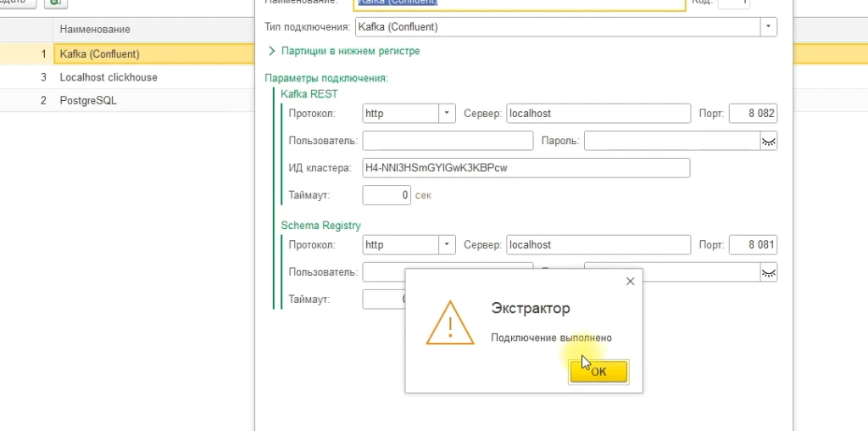The width and height of the screenshot is (868, 431).
Task: Open Kafka REST Протокол dropdown
Action: click(x=448, y=114)
